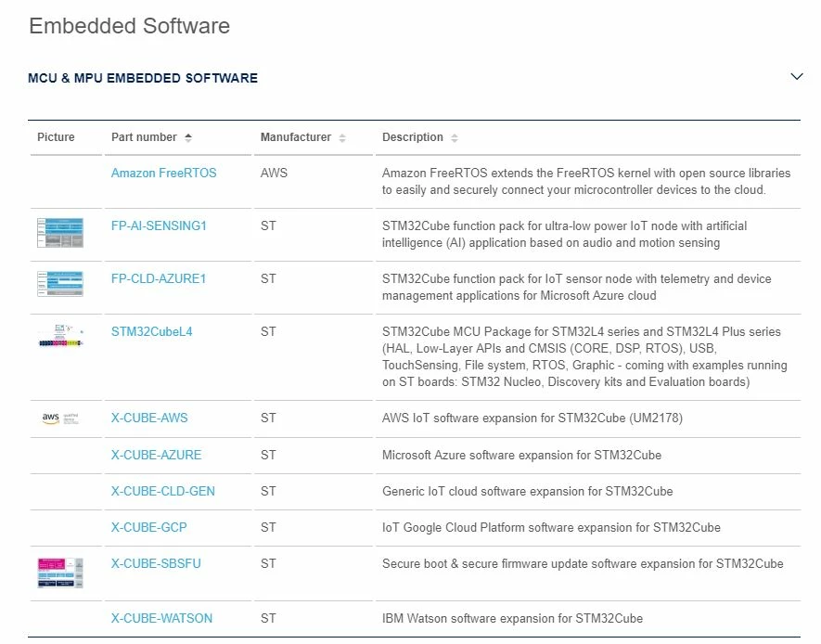Open the FP-AI-SENSING1 part link
This screenshot has height=644, width=821.
click(159, 225)
